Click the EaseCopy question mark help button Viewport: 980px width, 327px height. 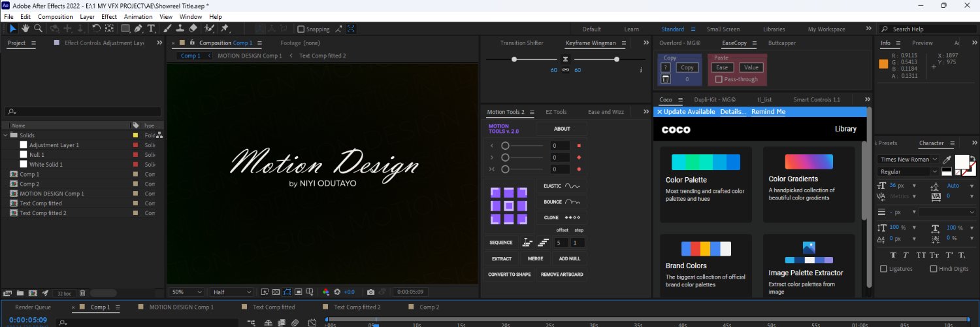666,67
